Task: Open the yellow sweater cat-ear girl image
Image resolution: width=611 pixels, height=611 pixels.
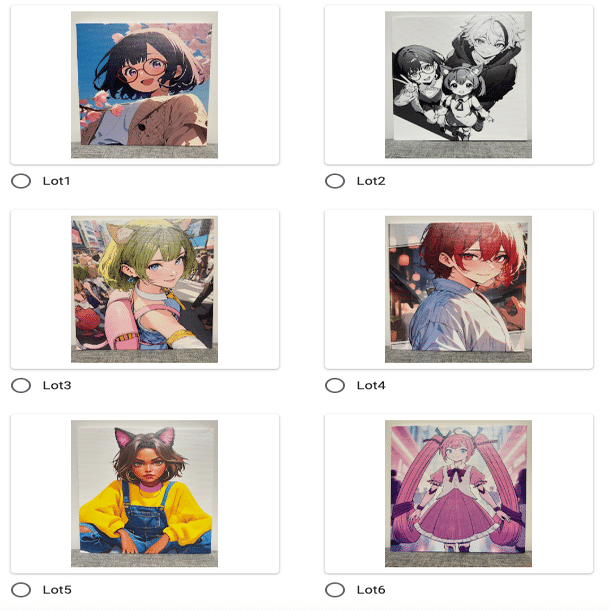Action: coord(144,493)
